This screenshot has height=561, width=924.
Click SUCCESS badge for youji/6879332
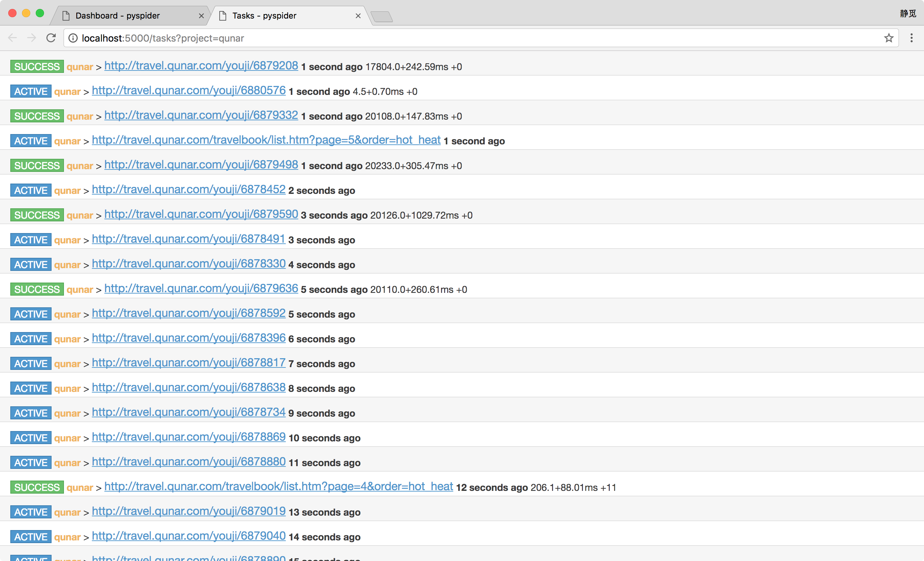click(37, 116)
